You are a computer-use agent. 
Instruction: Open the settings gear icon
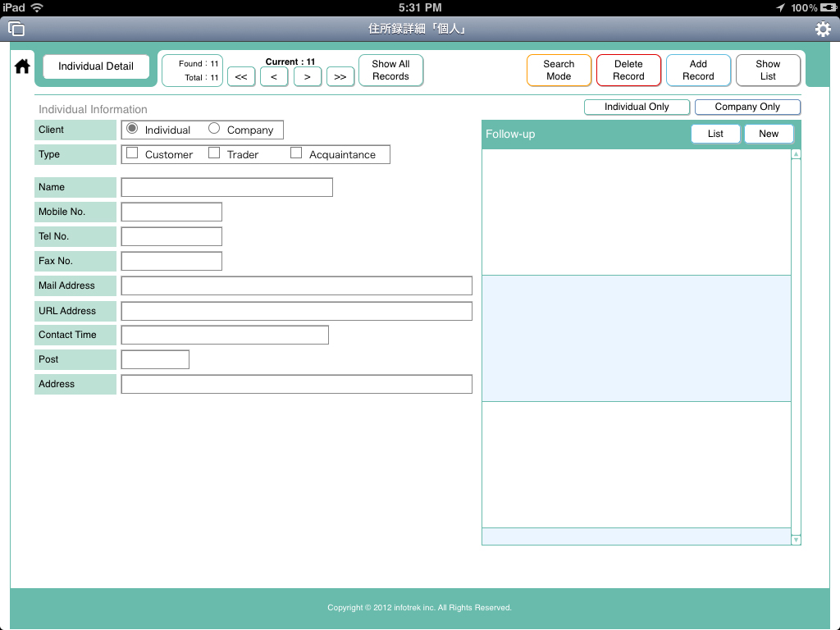click(823, 30)
